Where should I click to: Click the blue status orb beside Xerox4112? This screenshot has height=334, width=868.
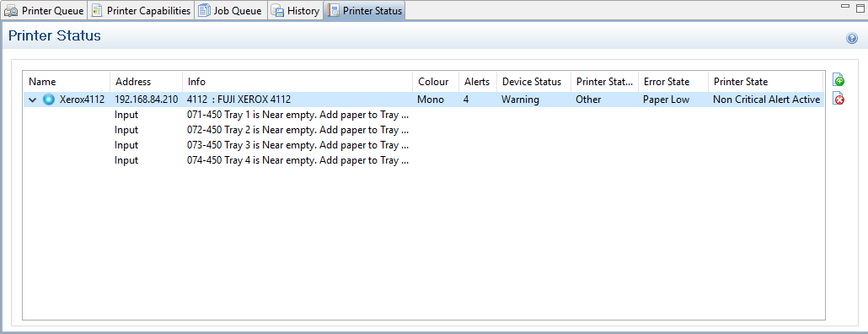(x=49, y=100)
